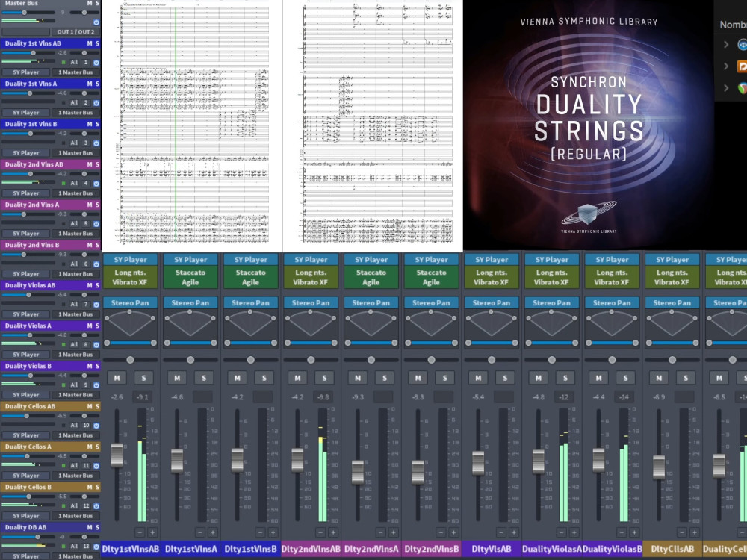
Task: Adjust stereo pan widget on Dlty1stVlnsB strip
Action: (250, 324)
